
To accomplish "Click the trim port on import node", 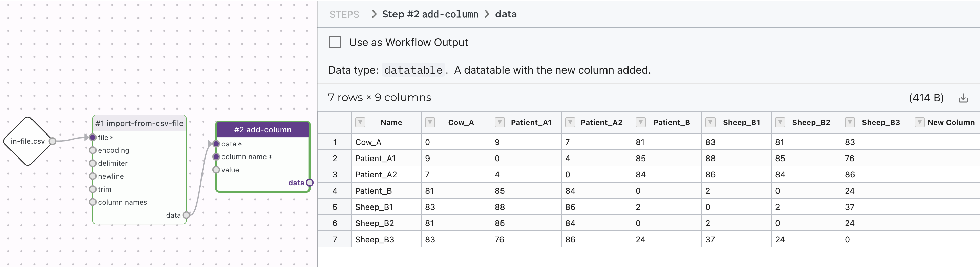I will pyautogui.click(x=93, y=189).
